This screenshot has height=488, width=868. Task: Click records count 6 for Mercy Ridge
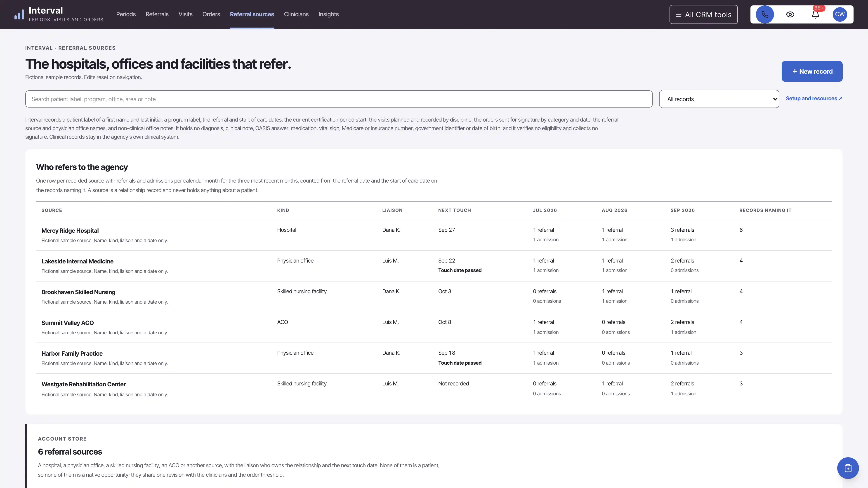point(741,230)
